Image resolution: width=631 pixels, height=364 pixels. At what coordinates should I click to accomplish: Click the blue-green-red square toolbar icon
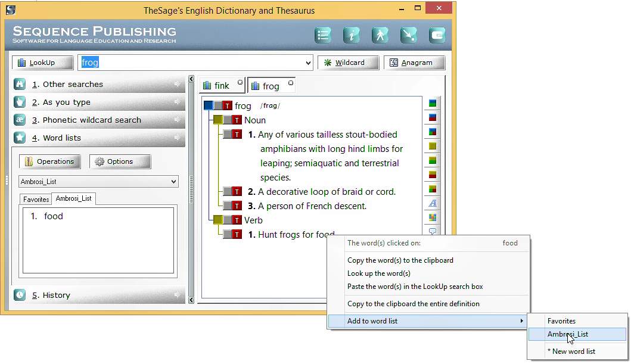tap(433, 132)
